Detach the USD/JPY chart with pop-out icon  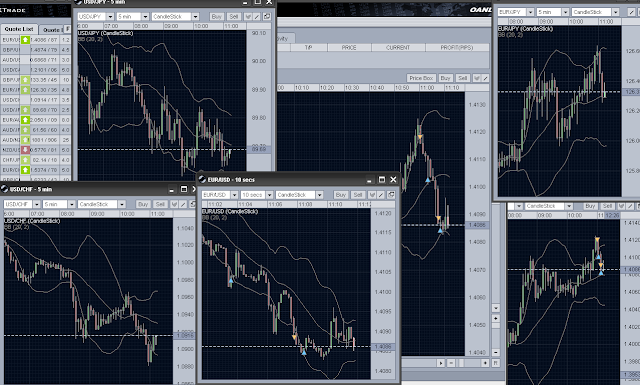click(x=267, y=17)
